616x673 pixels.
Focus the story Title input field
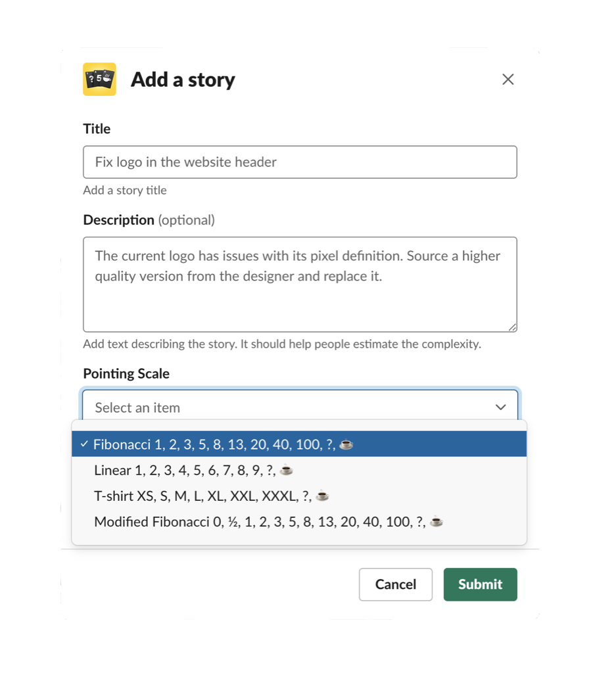[300, 162]
